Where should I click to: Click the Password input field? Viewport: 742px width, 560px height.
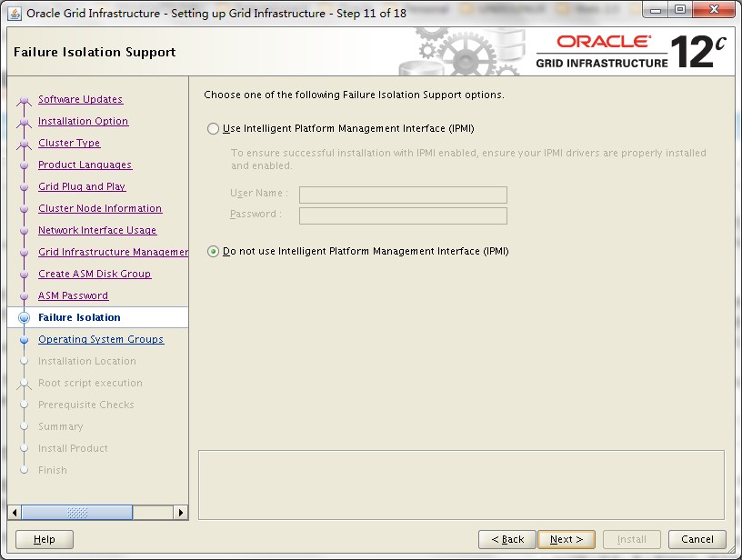point(403,215)
